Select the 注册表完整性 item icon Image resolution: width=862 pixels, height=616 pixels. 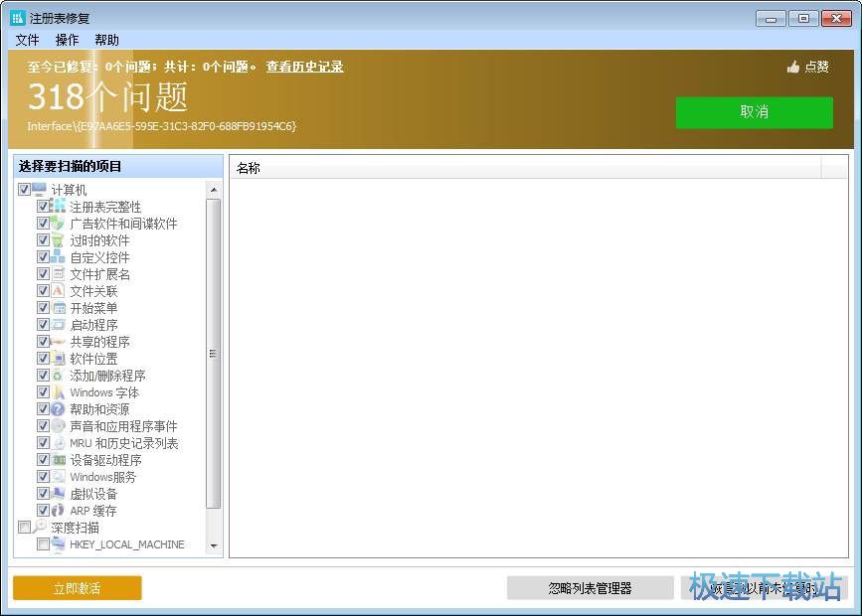point(57,207)
